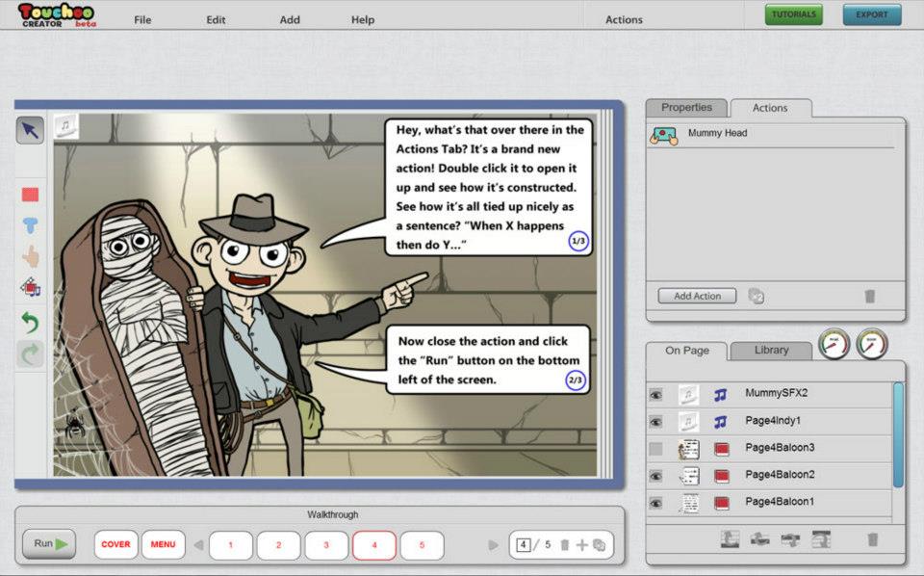Select the Page4Baloon3 thumbnail
The height and width of the screenshot is (576, 924).
[688, 449]
